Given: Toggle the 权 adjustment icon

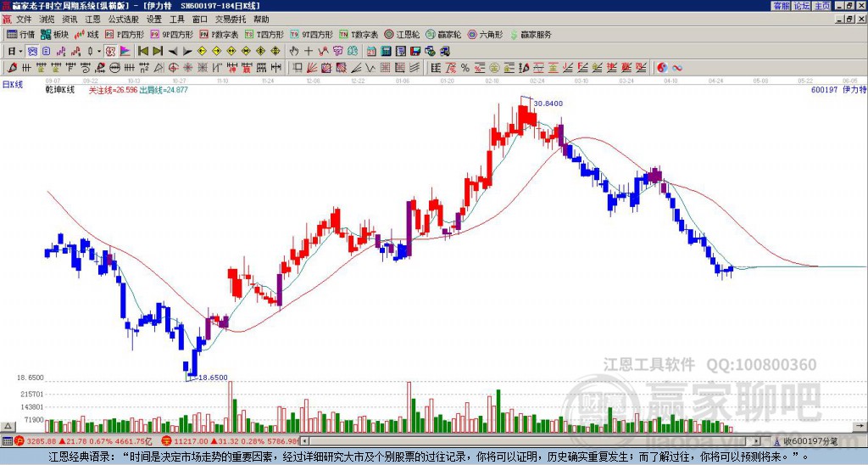Looking at the screenshot, I should coord(110,52).
